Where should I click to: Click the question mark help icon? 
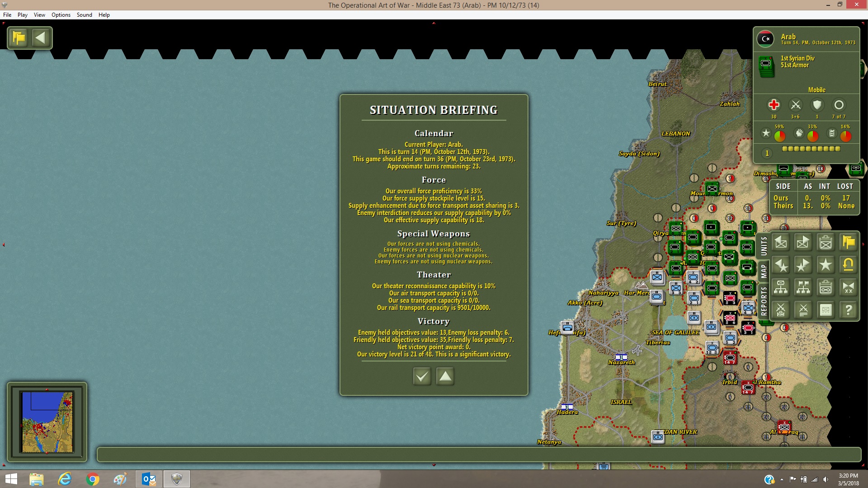pyautogui.click(x=849, y=310)
